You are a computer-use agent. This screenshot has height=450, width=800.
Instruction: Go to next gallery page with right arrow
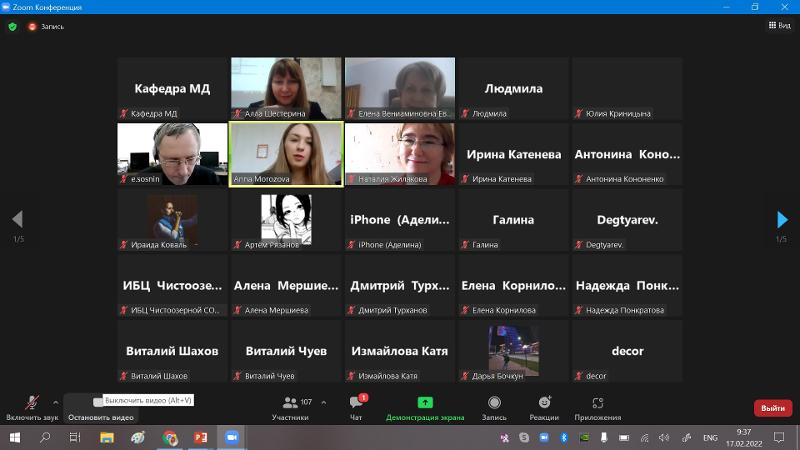point(782,220)
